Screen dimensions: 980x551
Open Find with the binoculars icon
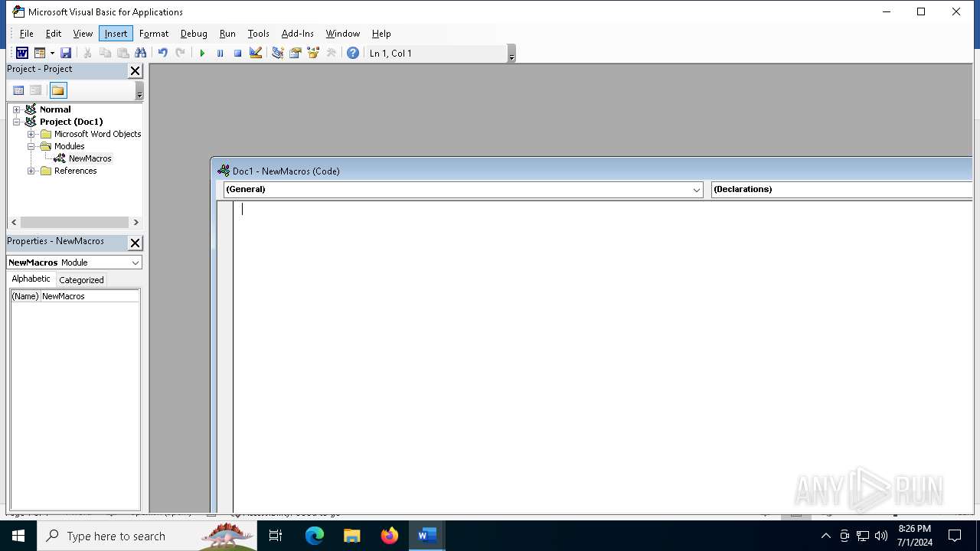click(141, 53)
